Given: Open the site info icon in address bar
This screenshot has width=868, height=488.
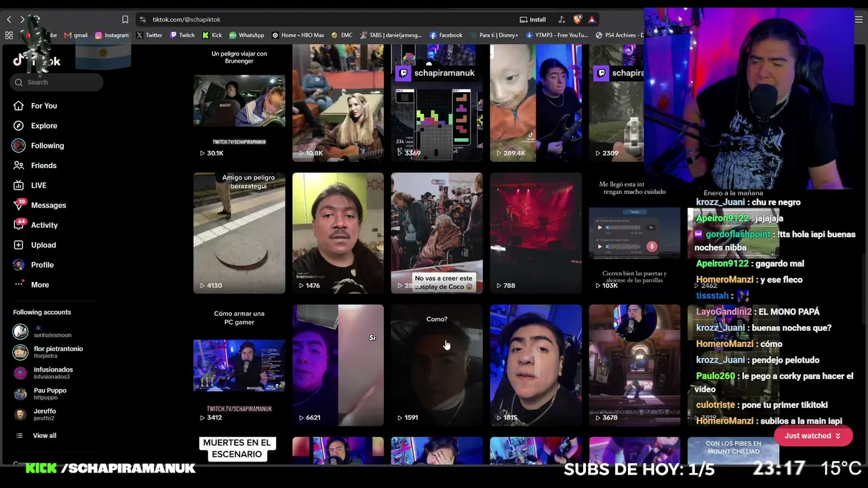Looking at the screenshot, I should point(142,20).
